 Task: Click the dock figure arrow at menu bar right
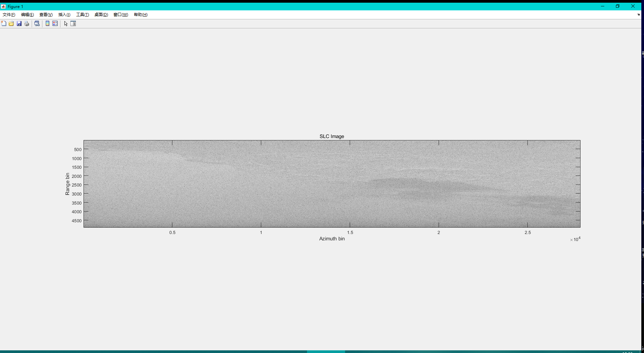click(x=639, y=15)
